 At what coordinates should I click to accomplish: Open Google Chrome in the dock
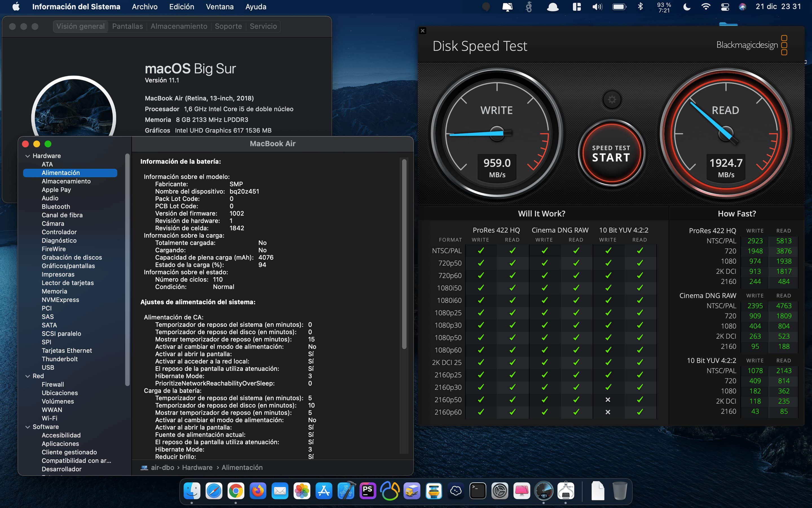point(236,491)
